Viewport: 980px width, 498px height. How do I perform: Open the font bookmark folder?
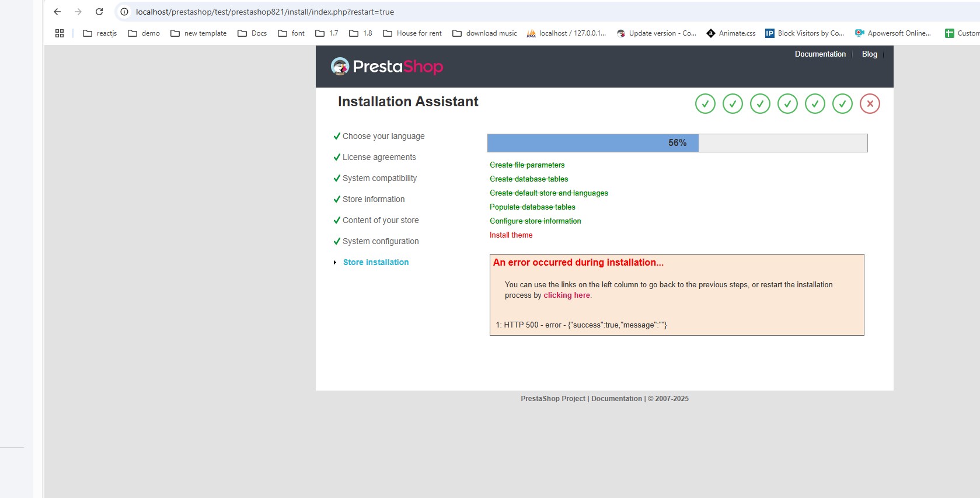tap(291, 33)
